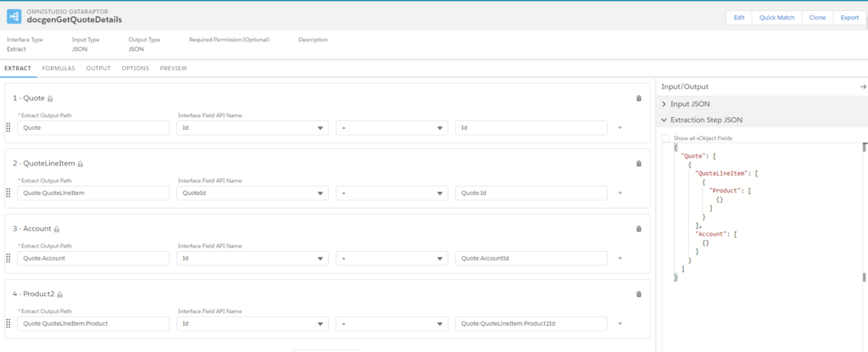The width and height of the screenshot is (868, 352).
Task: Open Id field dropdown in Product2 step
Action: coord(253,324)
